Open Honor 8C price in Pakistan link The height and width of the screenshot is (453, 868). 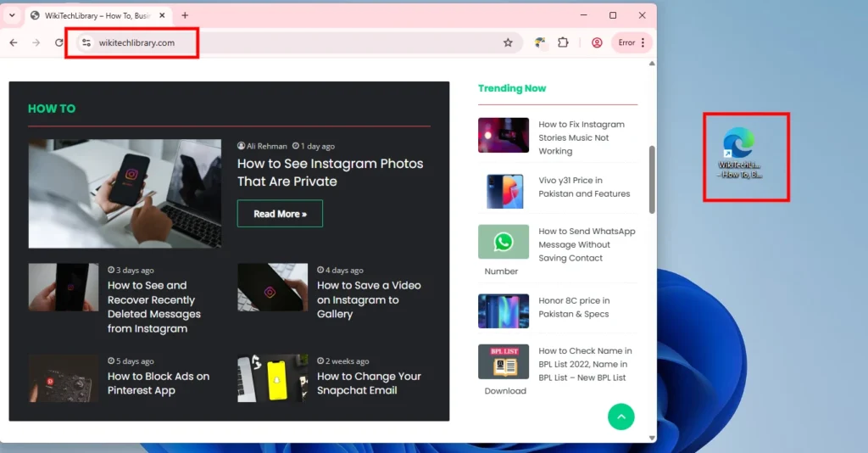pos(574,307)
